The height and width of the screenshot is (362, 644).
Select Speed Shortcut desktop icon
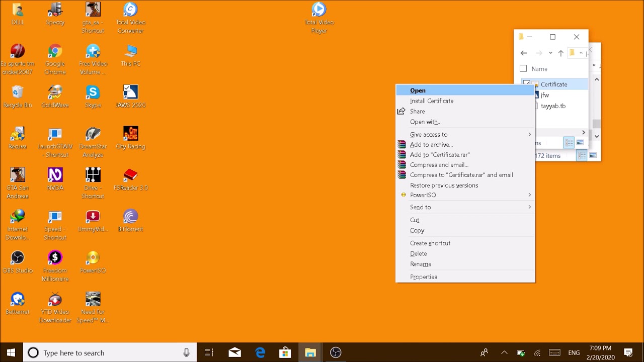pyautogui.click(x=55, y=225)
